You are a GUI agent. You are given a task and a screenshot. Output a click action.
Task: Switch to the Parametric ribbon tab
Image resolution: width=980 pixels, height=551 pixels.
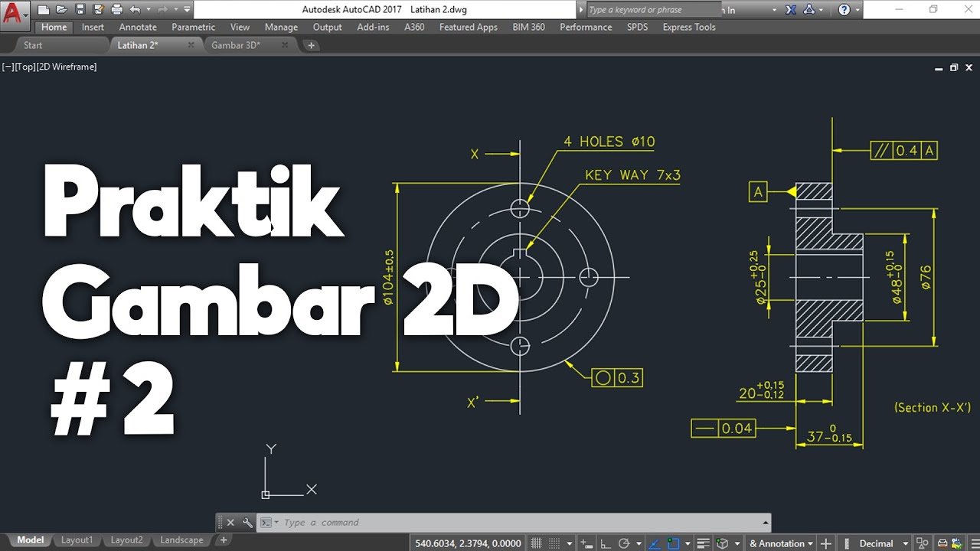[194, 27]
